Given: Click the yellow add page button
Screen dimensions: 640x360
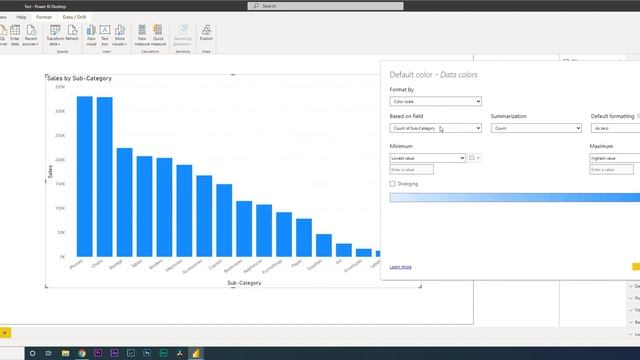Looking at the screenshot, I should tap(5, 333).
